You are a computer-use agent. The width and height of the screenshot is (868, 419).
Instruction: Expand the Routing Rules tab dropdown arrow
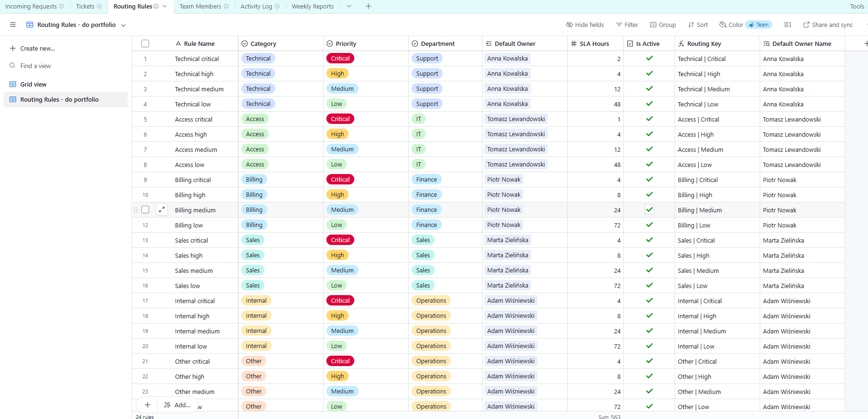165,6
